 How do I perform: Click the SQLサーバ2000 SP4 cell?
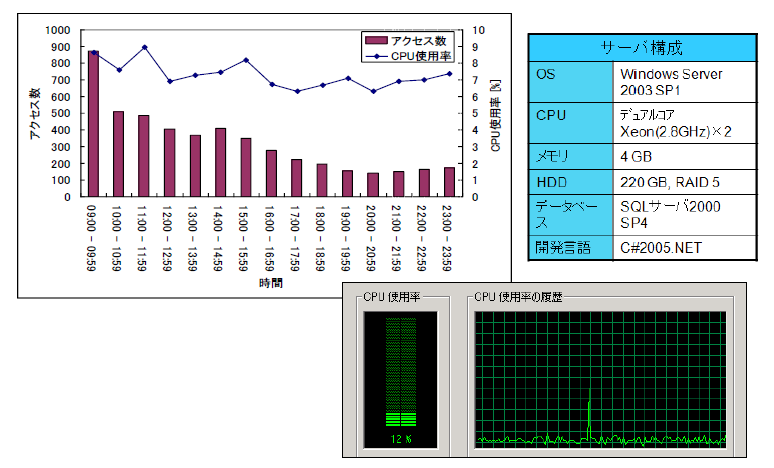click(x=685, y=215)
